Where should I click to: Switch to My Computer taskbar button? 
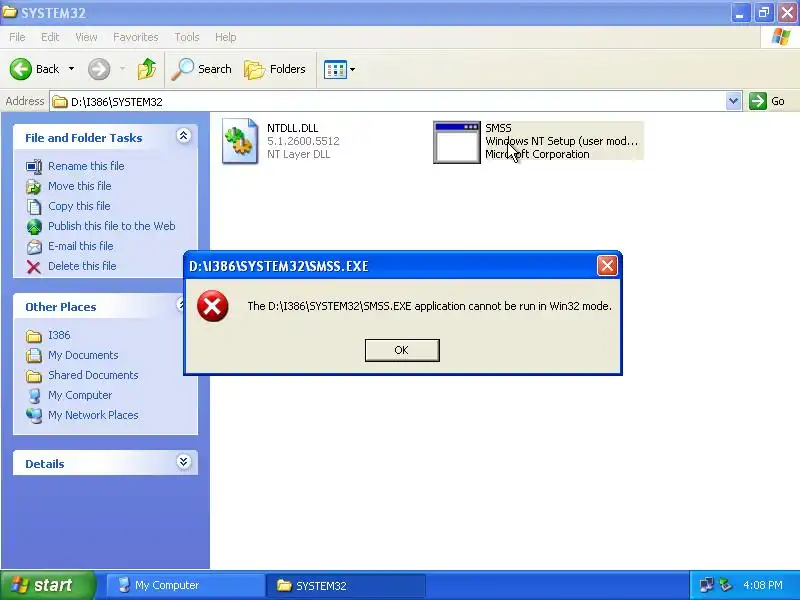point(185,585)
